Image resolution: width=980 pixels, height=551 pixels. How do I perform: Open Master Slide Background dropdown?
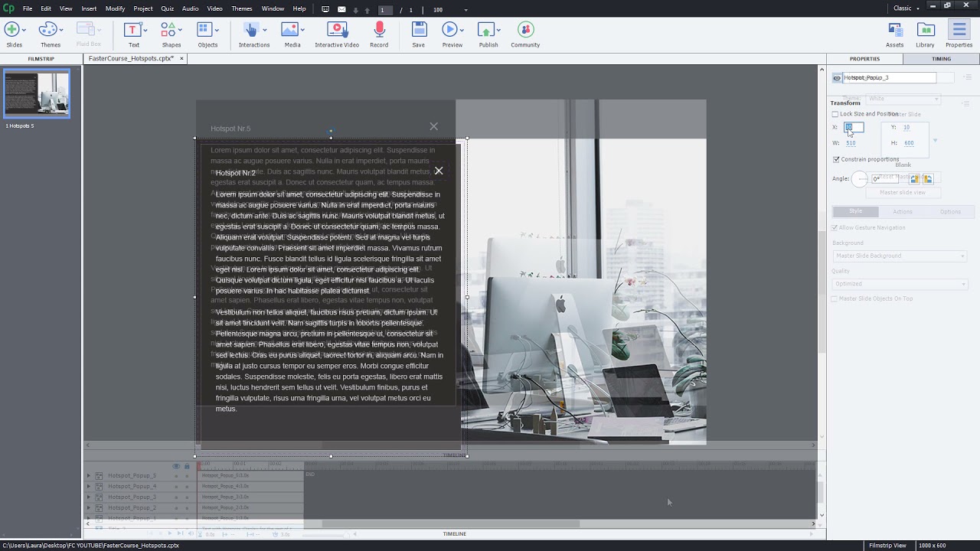[900, 256]
